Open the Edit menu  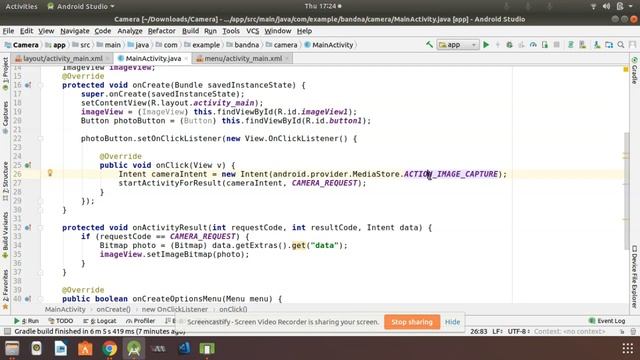pyautogui.click(x=27, y=31)
